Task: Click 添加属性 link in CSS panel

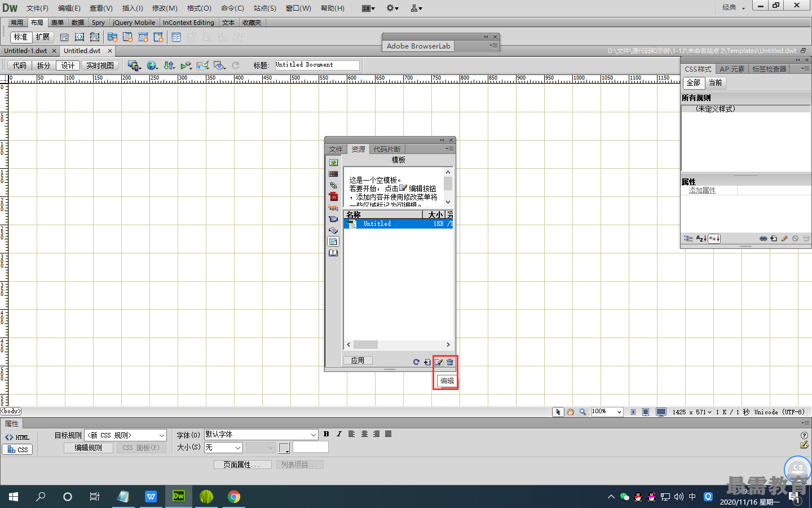Action: coord(702,190)
